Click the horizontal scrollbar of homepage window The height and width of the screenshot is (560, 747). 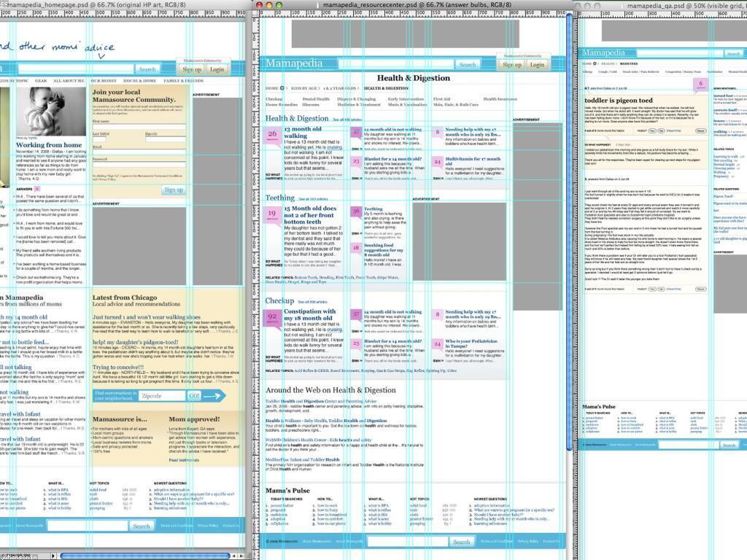click(x=146, y=556)
